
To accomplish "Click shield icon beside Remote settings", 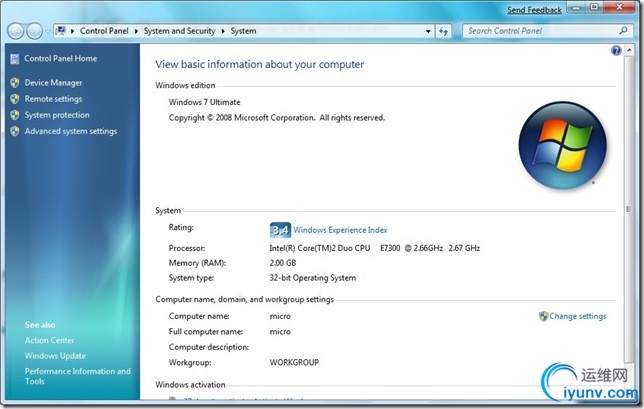I will (15, 99).
